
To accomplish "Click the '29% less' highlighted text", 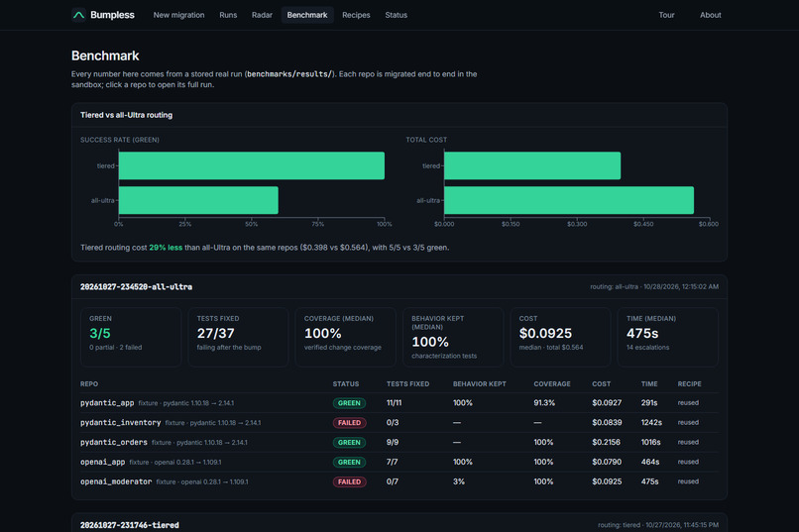I will tap(166, 248).
